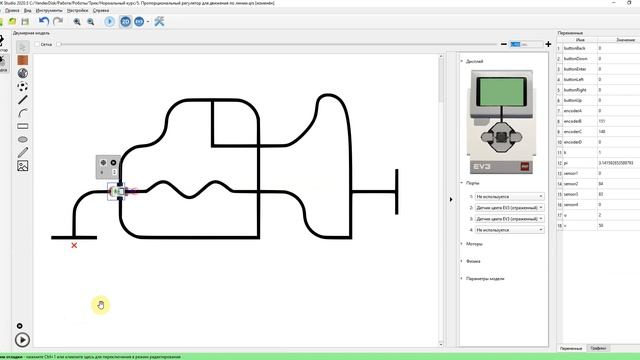Image resolution: width=640 pixels, height=360 pixels.
Task: Select the brown wall tool
Action: [23, 60]
